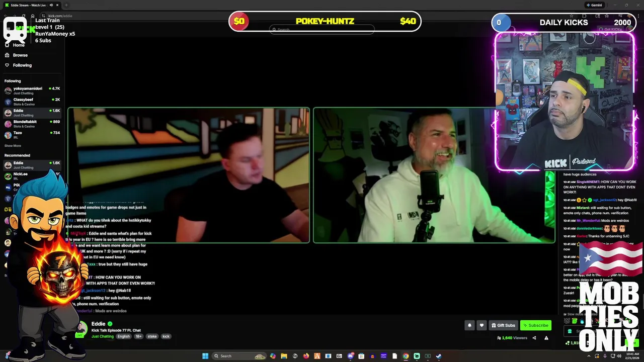Viewport: 644px width, 362px height.
Task: Open Eddie channel under Recommended
Action: (32, 165)
